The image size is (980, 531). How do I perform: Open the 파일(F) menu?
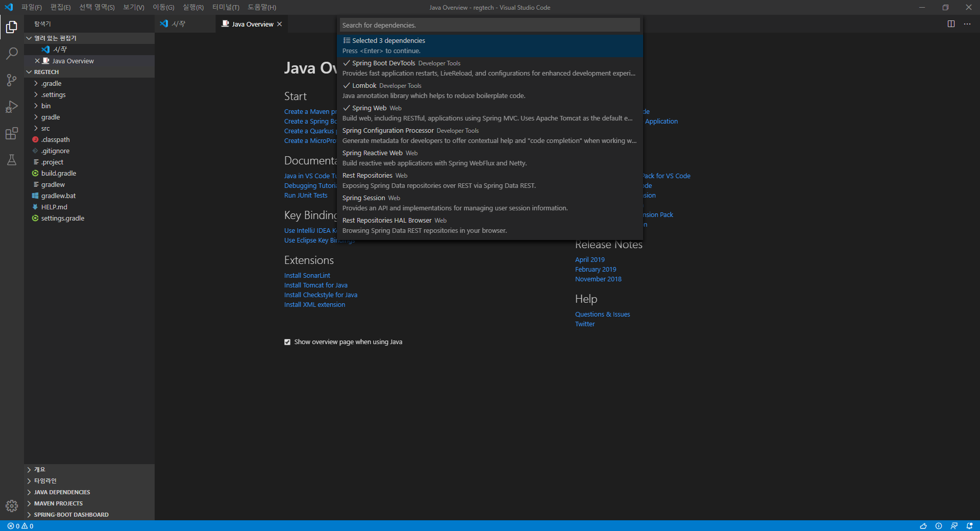click(x=31, y=7)
